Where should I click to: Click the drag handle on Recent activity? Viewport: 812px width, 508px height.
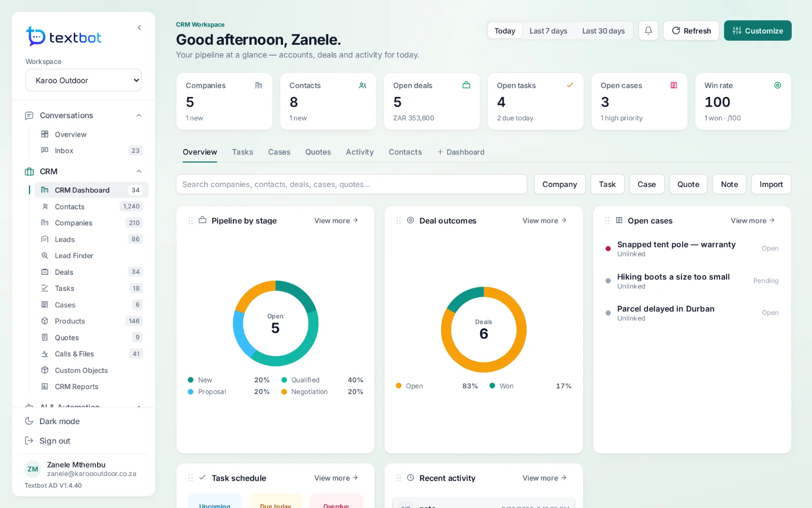click(398, 478)
